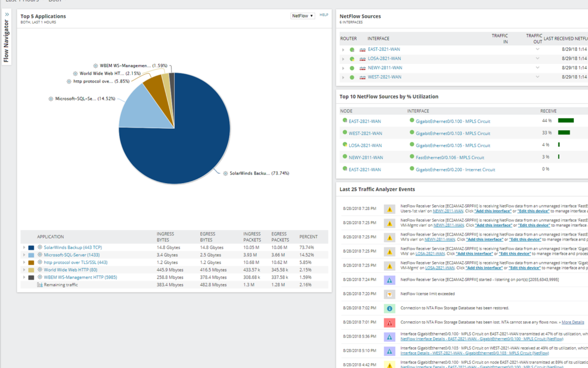Image resolution: width=588 pixels, height=368 pixels.
Task: Open the Traffic Out chevron for NEWY-2811-WAN
Action: (x=537, y=68)
